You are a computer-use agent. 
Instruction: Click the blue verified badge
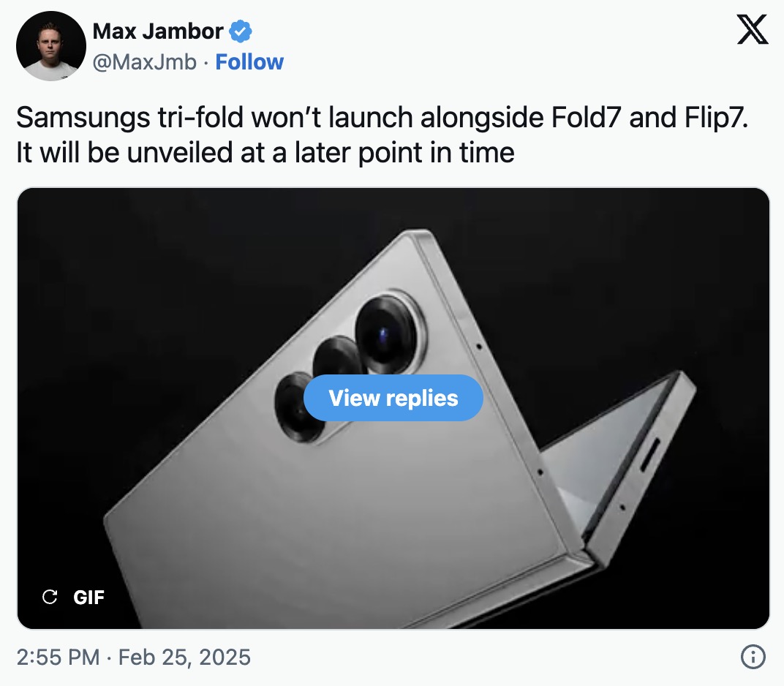(241, 31)
